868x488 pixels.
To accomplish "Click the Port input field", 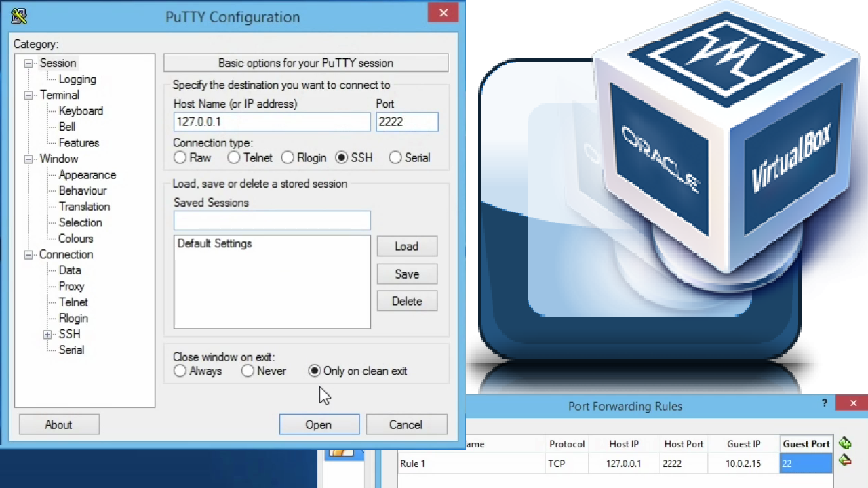I will pyautogui.click(x=407, y=122).
